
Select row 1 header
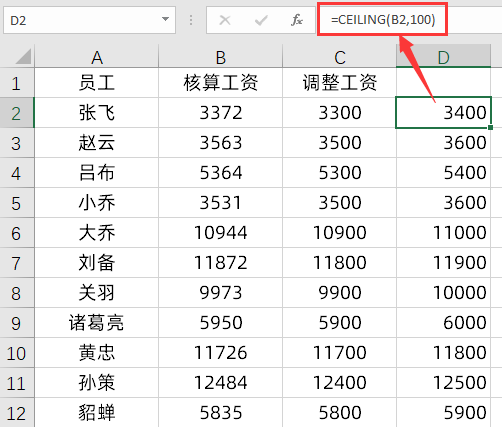coord(17,83)
